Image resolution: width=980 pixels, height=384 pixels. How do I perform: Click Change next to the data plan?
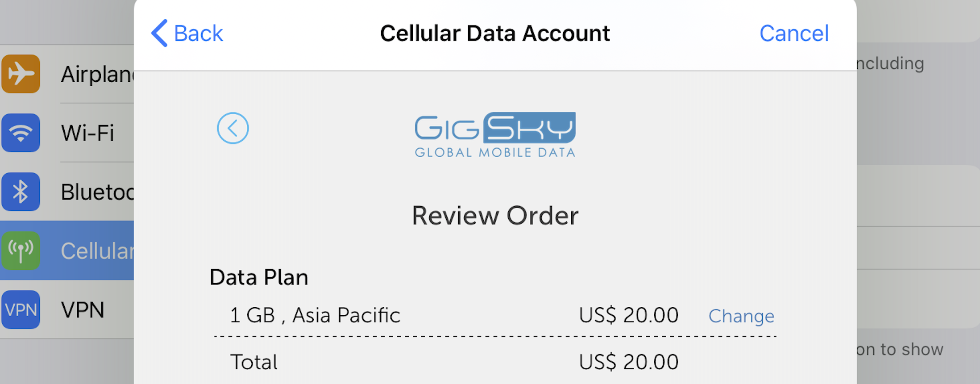[x=741, y=316]
